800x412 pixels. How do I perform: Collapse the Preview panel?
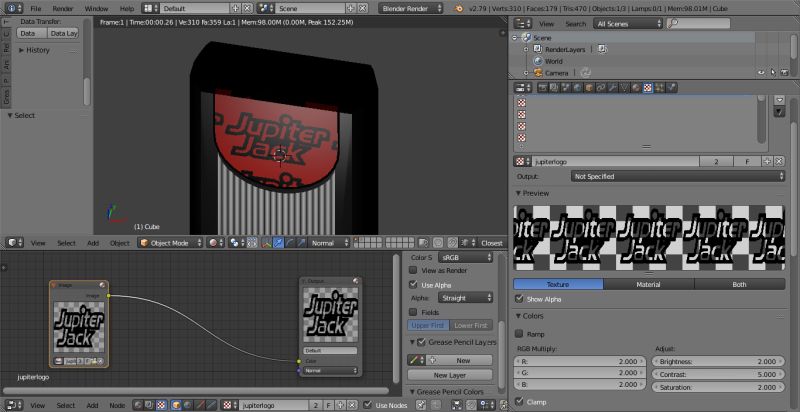518,194
